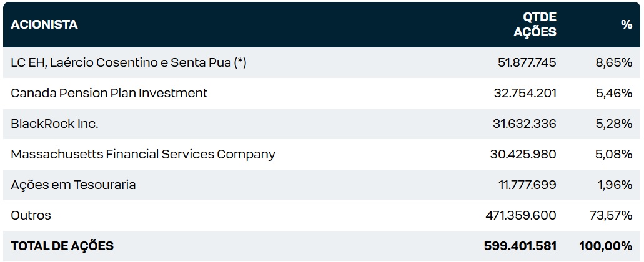Click the 5,28% percentage cell

[614, 124]
